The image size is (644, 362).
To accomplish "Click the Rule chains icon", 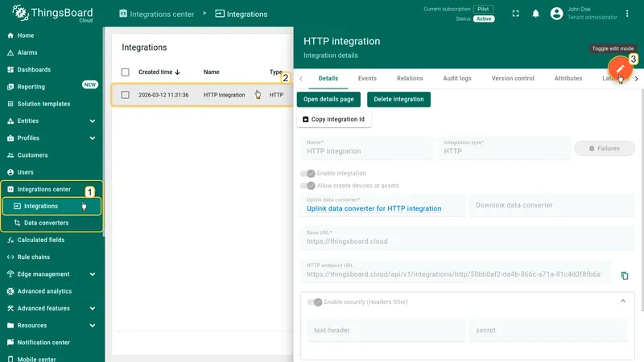I will [x=10, y=257].
